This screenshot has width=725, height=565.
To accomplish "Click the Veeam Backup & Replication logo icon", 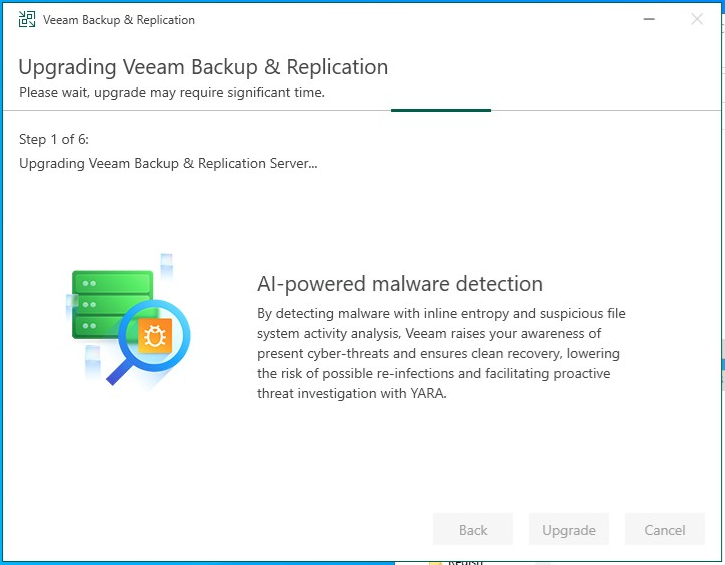I will [27, 19].
